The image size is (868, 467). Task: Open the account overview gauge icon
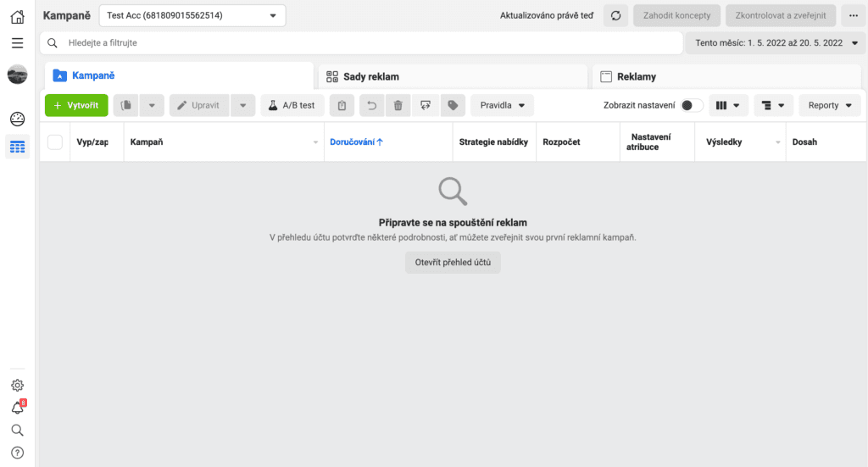pyautogui.click(x=17, y=119)
